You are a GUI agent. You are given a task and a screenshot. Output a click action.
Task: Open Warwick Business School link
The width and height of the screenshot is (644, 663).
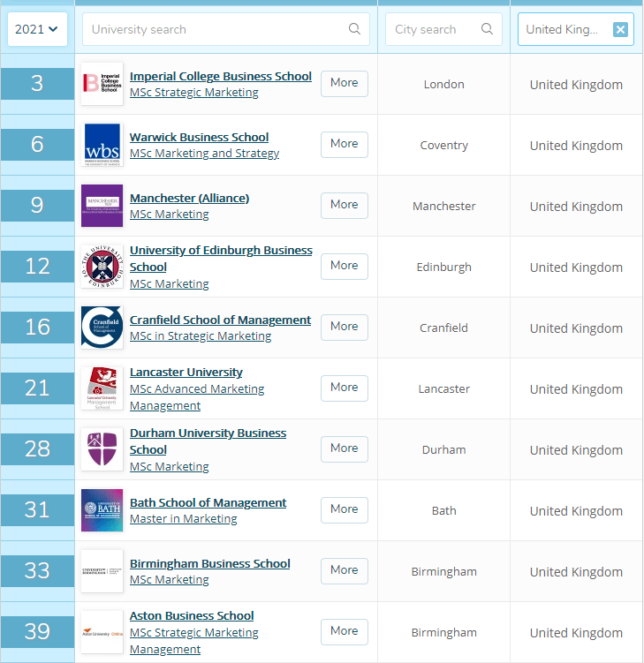pos(199,137)
